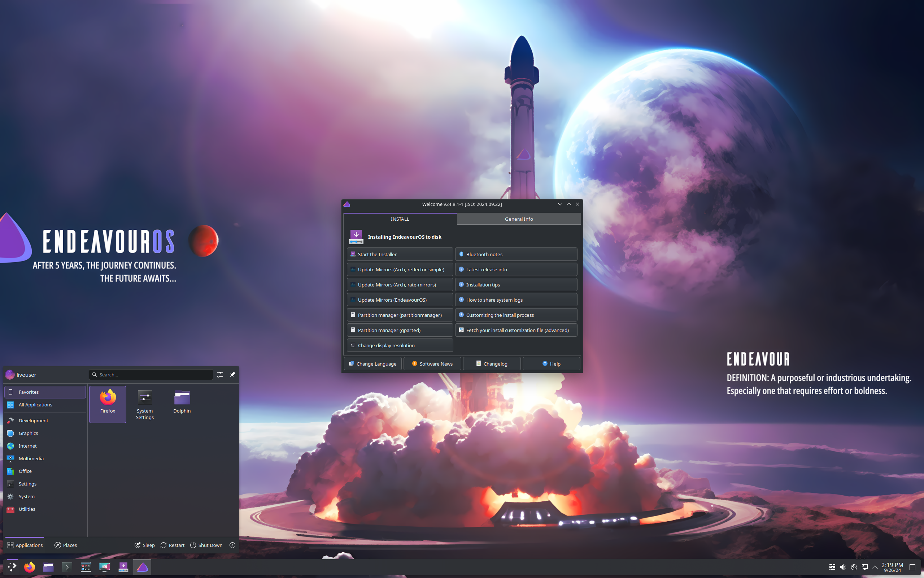Launch Firefox from the taskbar
The image size is (924, 578).
click(29, 567)
